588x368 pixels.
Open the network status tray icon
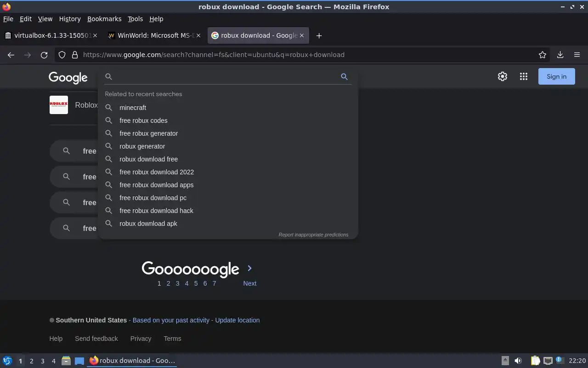click(548, 361)
